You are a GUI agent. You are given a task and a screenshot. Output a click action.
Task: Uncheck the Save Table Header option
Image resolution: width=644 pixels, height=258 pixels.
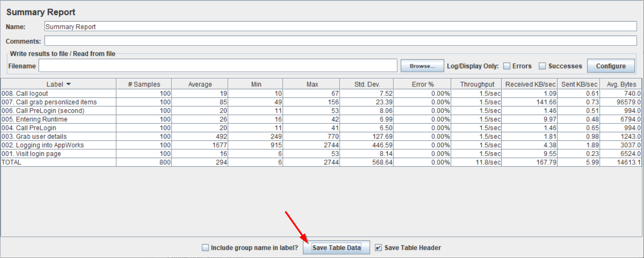pos(378,248)
